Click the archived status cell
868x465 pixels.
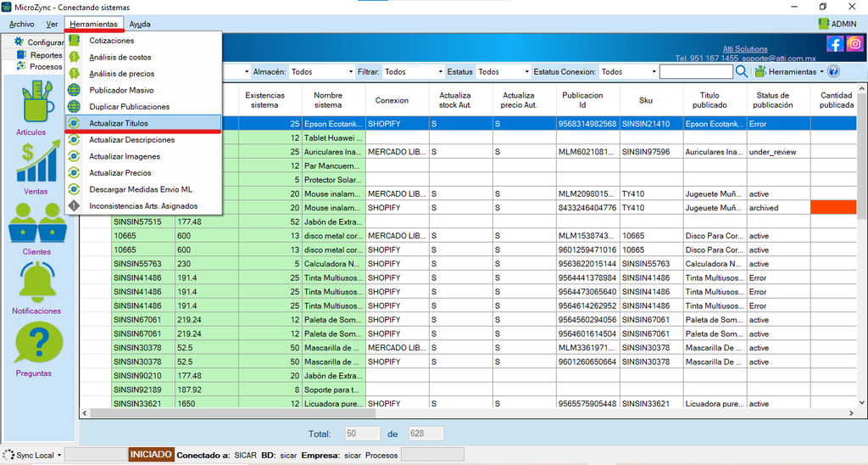click(x=778, y=208)
